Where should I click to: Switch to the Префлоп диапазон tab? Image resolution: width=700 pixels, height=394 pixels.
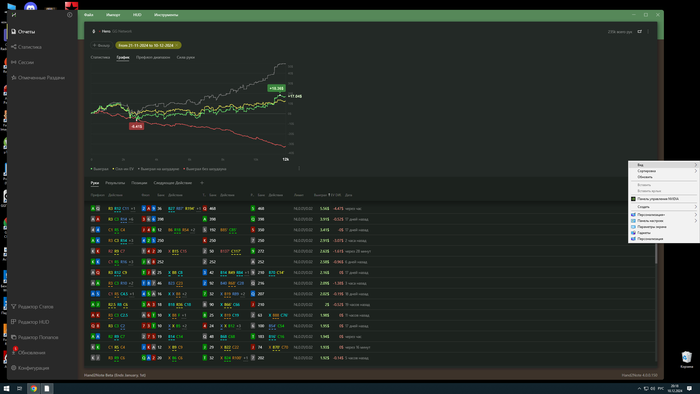click(153, 58)
